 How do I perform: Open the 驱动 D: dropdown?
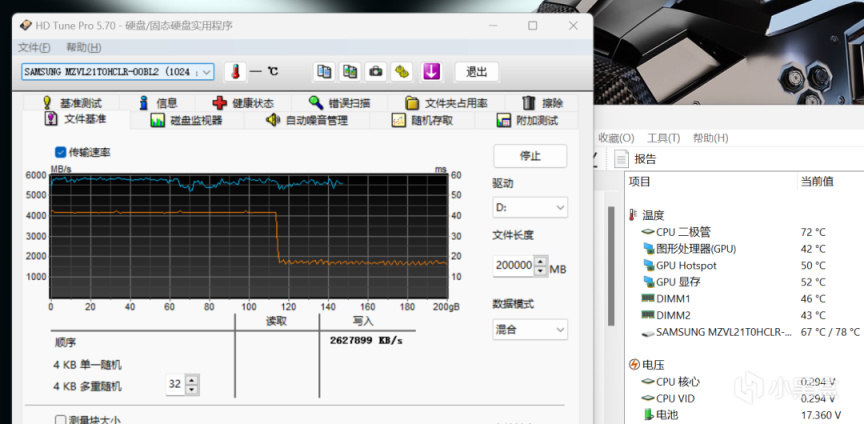530,208
